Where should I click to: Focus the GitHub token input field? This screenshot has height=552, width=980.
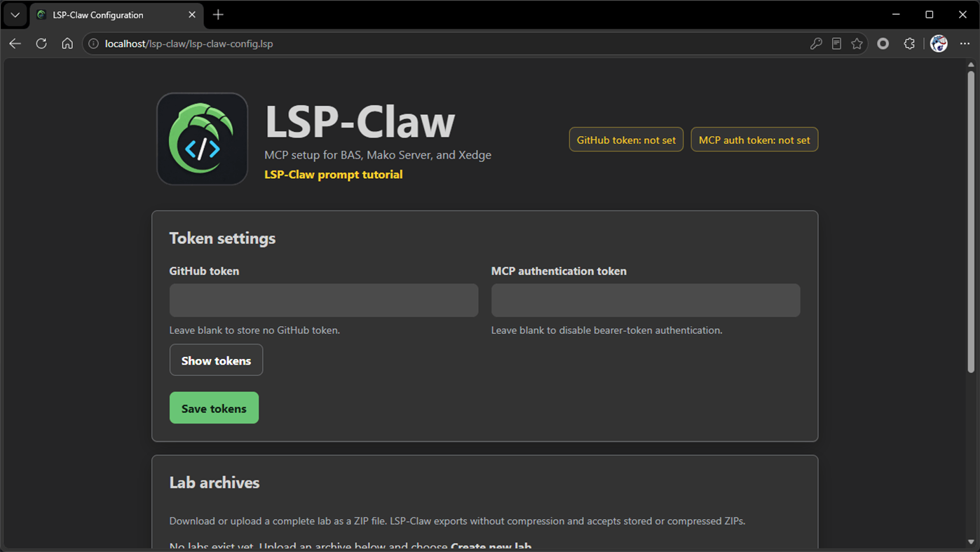point(324,300)
